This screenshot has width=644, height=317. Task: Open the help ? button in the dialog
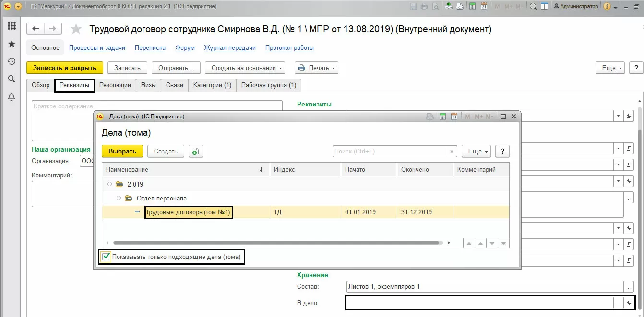(502, 151)
